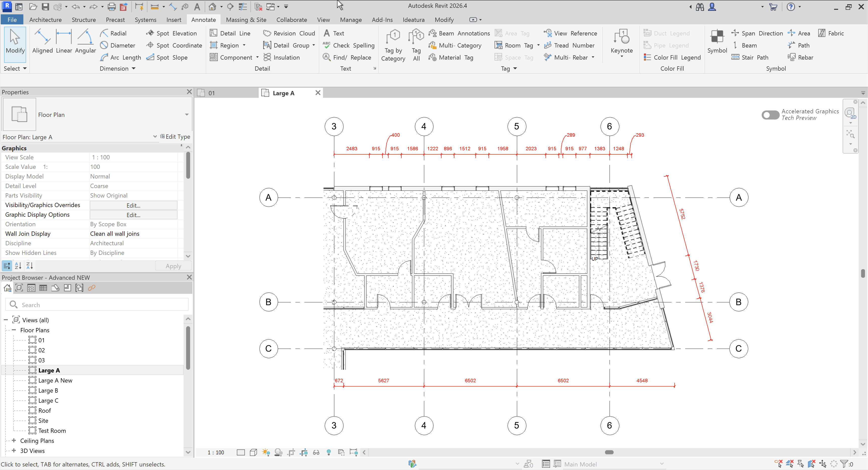The width and height of the screenshot is (868, 470).
Task: Expand the Dimension panel dropdown
Action: pyautogui.click(x=118, y=68)
